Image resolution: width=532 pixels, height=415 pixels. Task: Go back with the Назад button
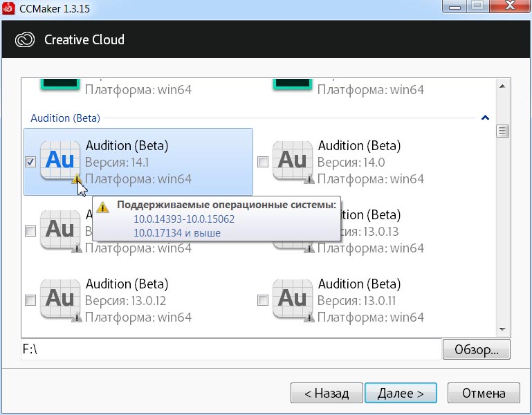327,393
